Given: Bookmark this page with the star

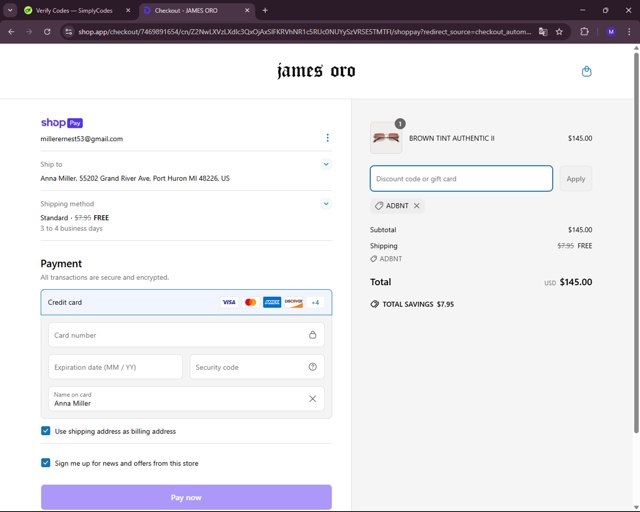Looking at the screenshot, I should tap(559, 32).
